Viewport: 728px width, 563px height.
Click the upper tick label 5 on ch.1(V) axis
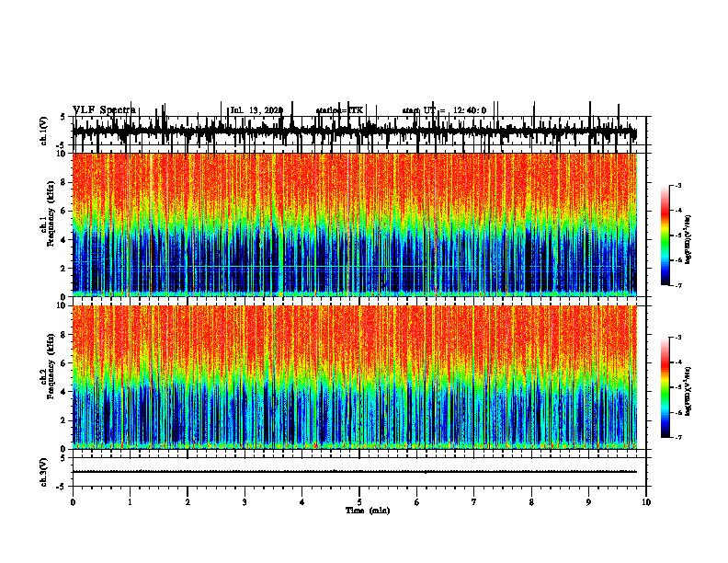click(63, 118)
